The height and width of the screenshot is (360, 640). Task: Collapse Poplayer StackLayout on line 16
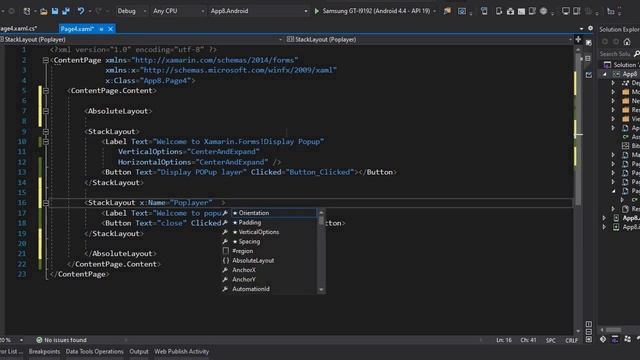click(46, 203)
